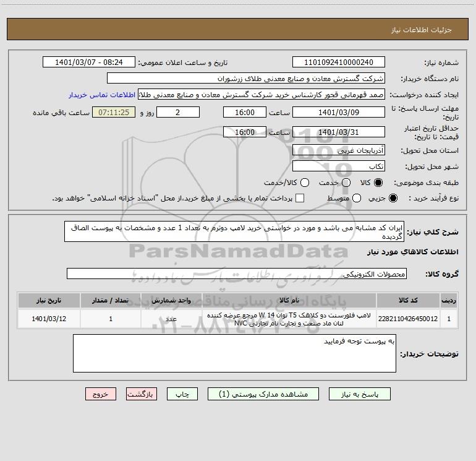Click the خروج exit button
The width and height of the screenshot is (476, 461).
[101, 394]
